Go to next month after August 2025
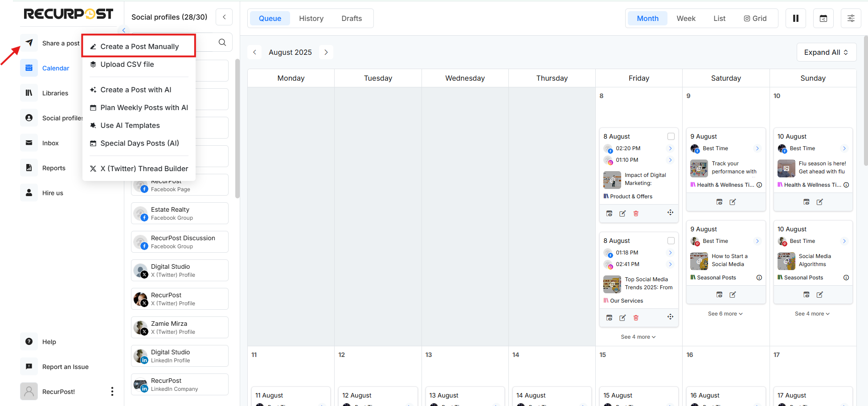This screenshot has height=406, width=868. tap(326, 52)
